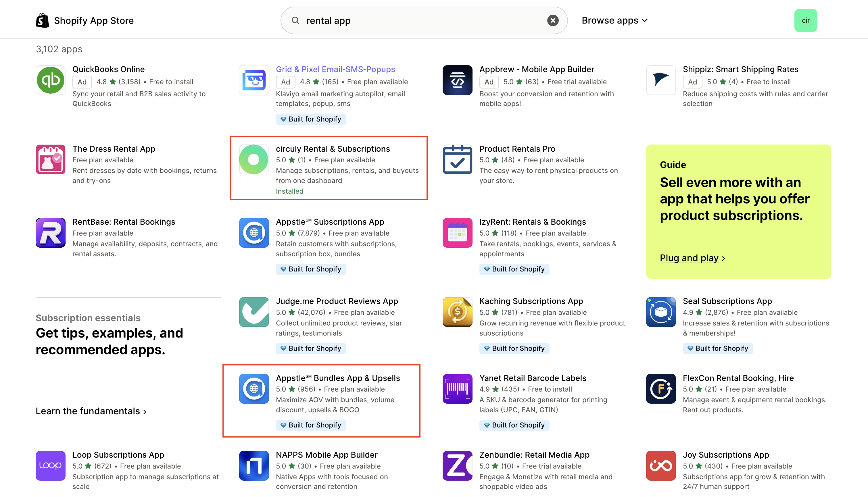868x497 pixels.
Task: Click the 3,102 apps result count
Action: pos(59,49)
